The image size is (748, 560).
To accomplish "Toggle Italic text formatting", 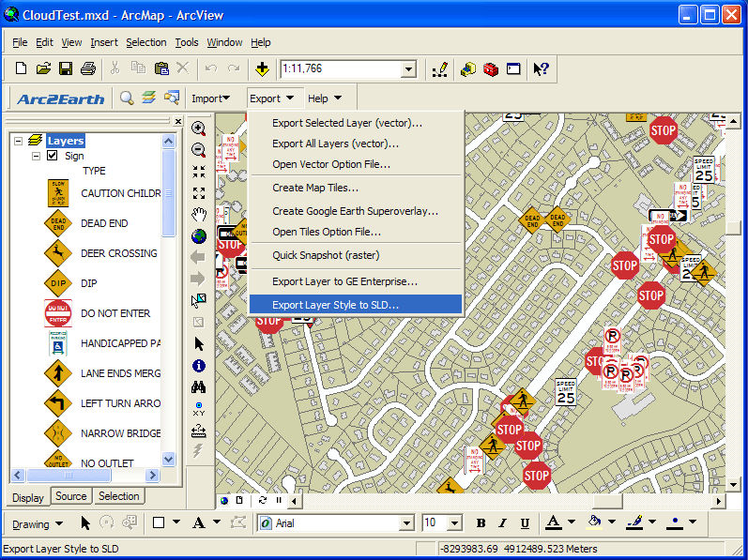I will 502,523.
